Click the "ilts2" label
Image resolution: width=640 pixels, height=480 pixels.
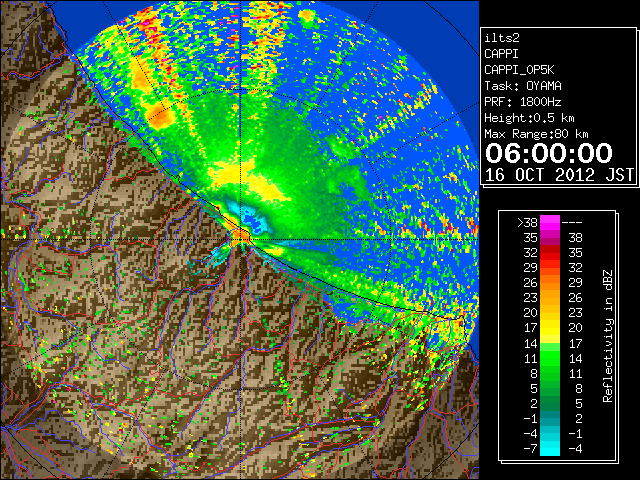coord(502,38)
